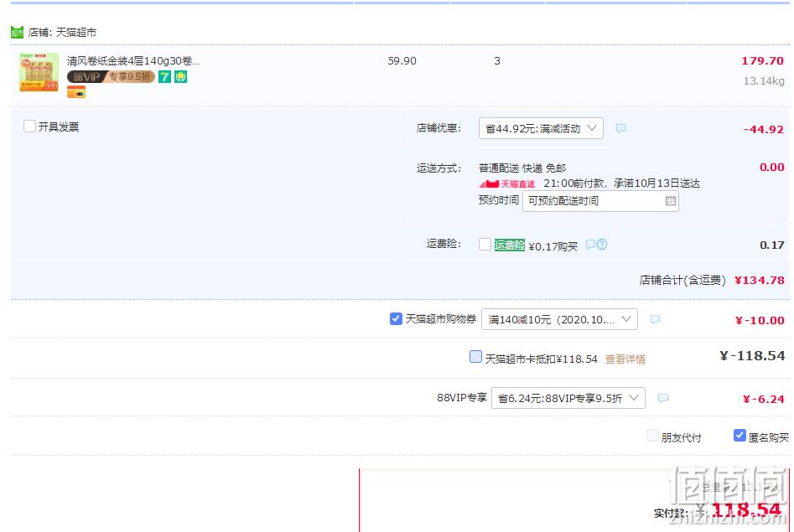Image resolution: width=794 pixels, height=532 pixels.
Task: Click the comment icon beside coupon dropdown
Action: (655, 319)
